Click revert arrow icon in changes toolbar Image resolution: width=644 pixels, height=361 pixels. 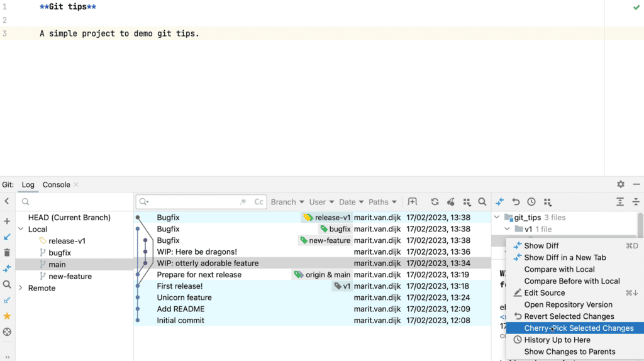[x=516, y=202]
